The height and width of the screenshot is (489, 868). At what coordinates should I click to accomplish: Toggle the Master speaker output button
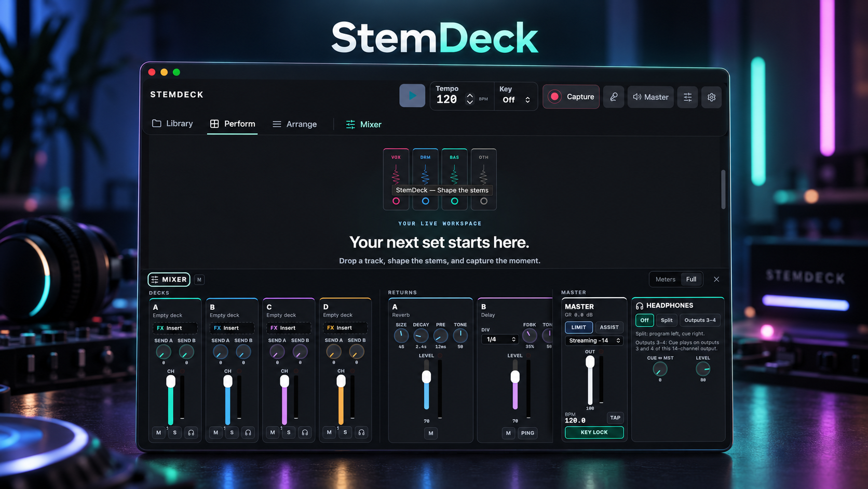(x=651, y=97)
